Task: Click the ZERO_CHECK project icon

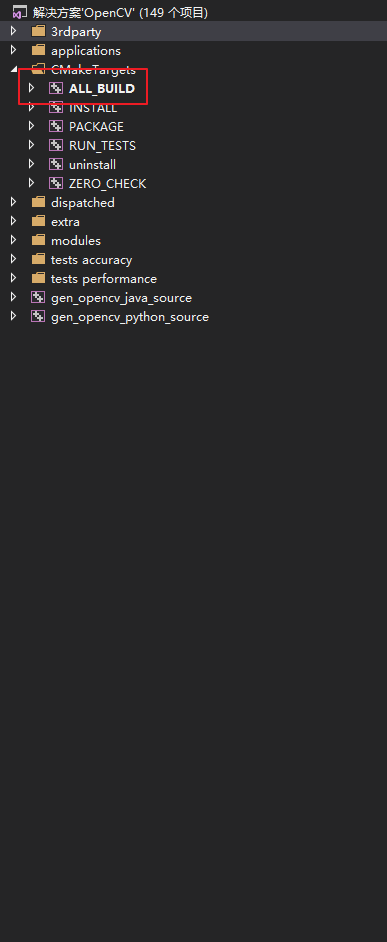Action: (55, 184)
